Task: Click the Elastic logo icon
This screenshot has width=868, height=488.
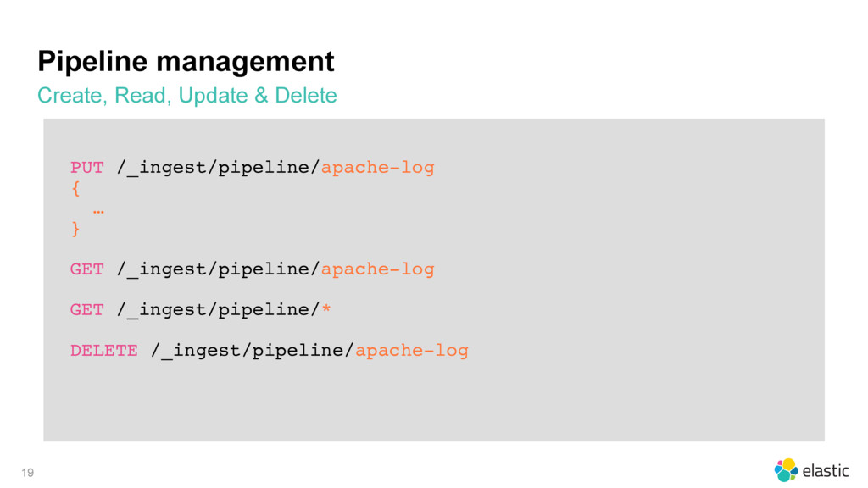Action: 786,470
